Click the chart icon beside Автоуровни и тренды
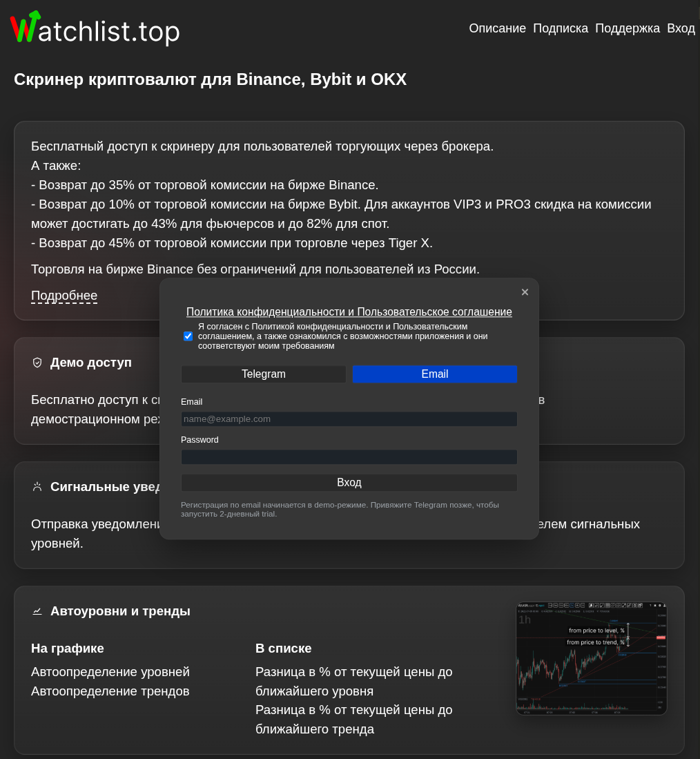 [37, 611]
